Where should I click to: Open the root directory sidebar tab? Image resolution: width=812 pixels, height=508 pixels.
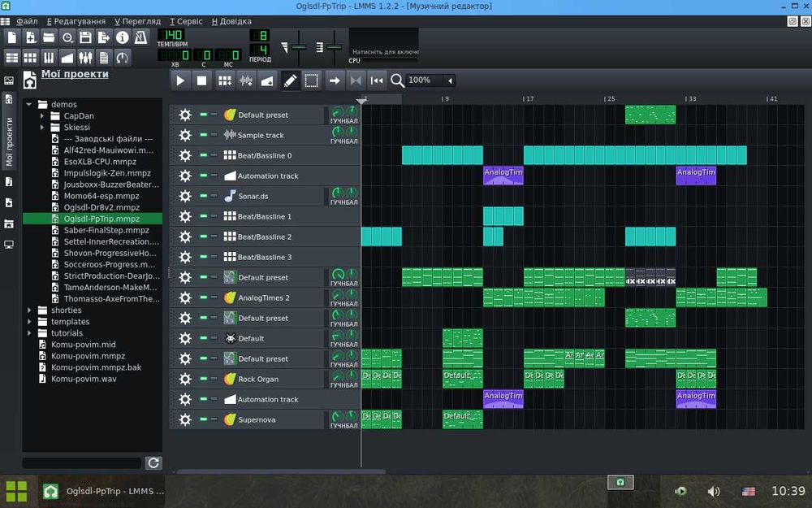coord(9,245)
